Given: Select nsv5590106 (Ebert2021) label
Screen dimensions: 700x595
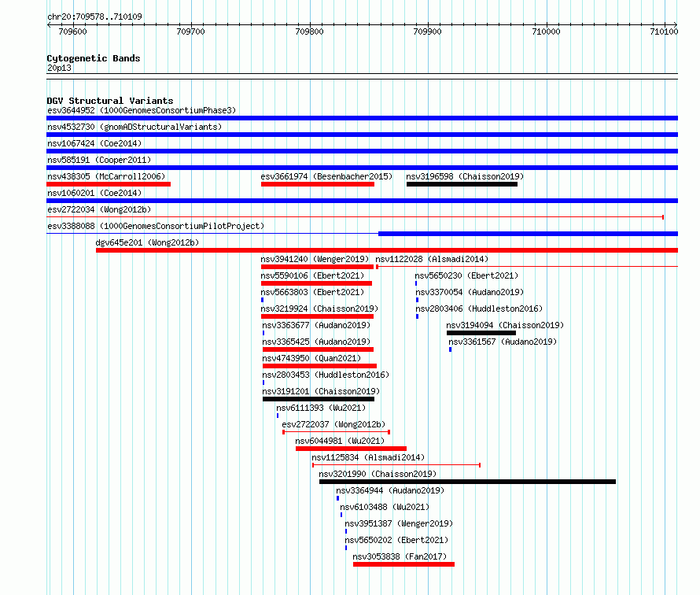Looking at the screenshot, I should pos(312,275).
